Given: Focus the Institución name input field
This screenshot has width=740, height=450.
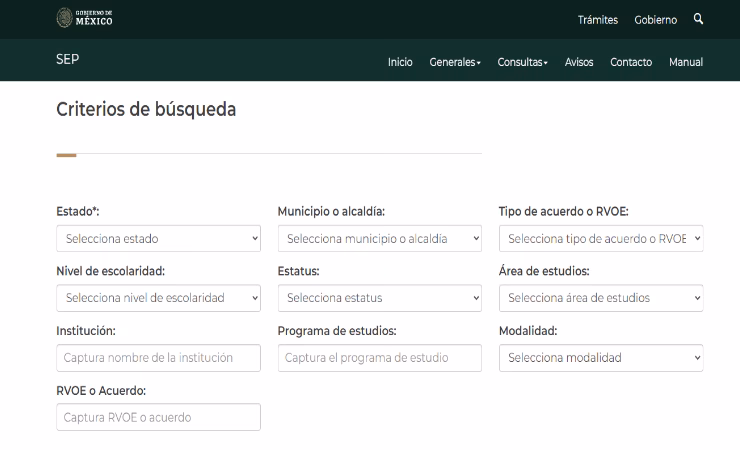Looking at the screenshot, I should pyautogui.click(x=159, y=358).
